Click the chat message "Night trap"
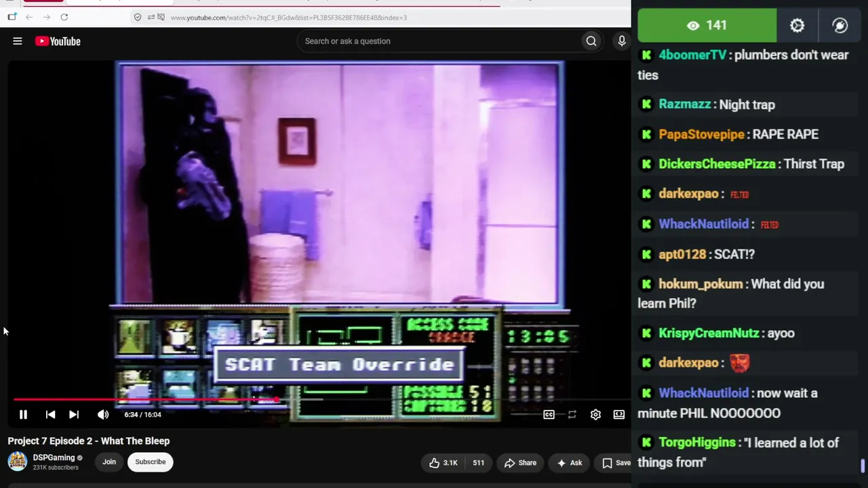The height and width of the screenshot is (488, 868). 747,104
